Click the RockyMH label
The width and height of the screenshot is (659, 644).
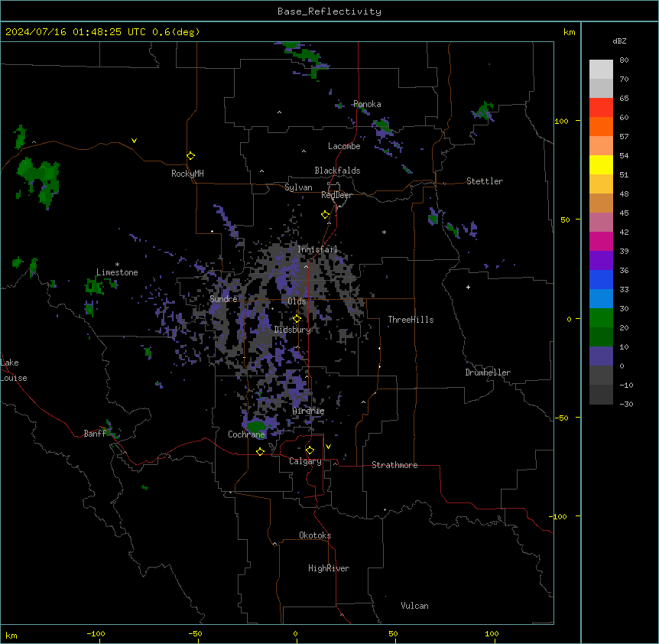[x=187, y=174]
